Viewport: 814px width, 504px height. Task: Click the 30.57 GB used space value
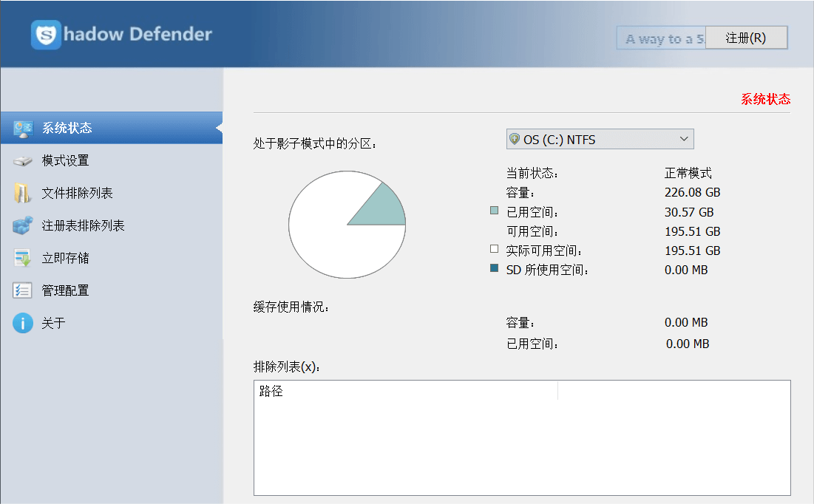pos(689,212)
